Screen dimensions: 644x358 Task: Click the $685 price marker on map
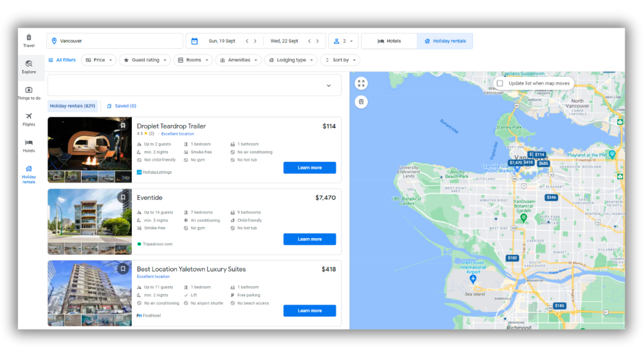(543, 163)
